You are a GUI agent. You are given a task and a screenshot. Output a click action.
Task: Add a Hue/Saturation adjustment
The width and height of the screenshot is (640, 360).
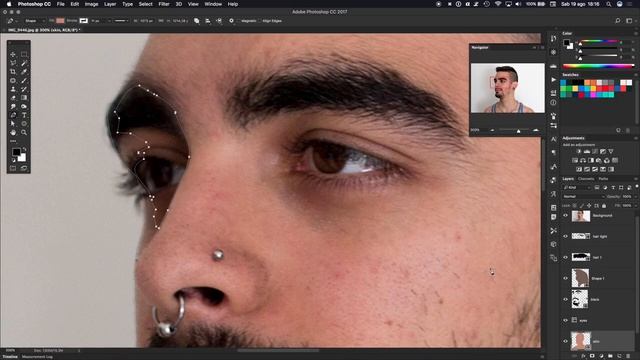(x=575, y=160)
